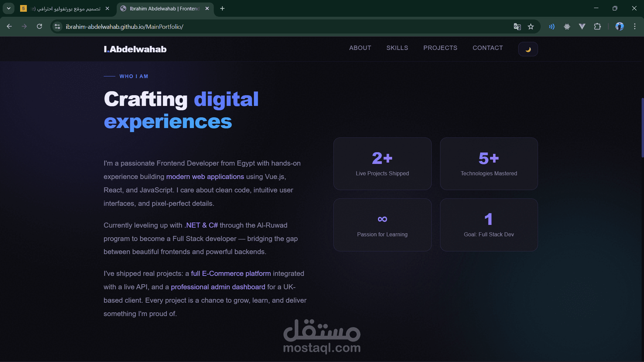Switch to the Arabic portfolio tab
Viewport: 644px width, 362px height.
point(65,9)
